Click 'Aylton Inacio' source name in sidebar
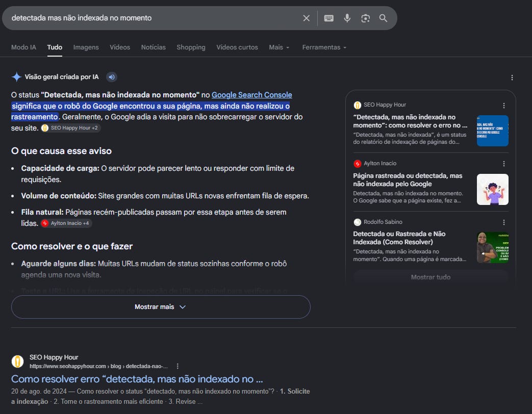Screen dimensions: 532x414 point(380,164)
